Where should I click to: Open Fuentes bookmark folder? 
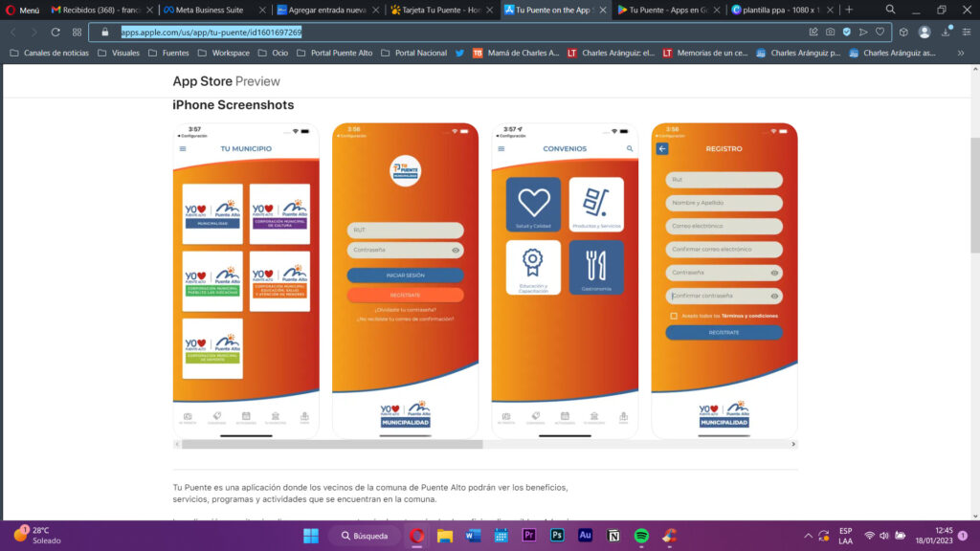pos(168,54)
